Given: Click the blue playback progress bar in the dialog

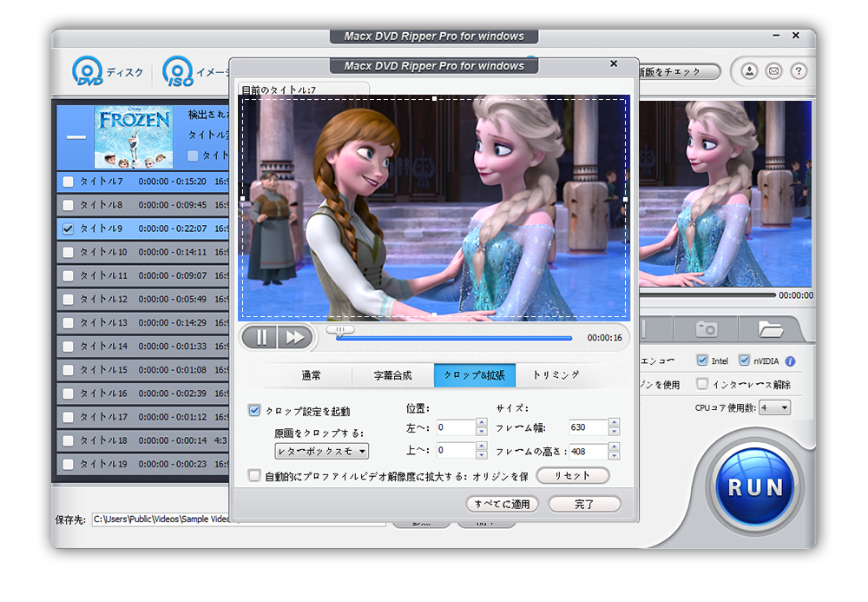Looking at the screenshot, I should [x=454, y=338].
